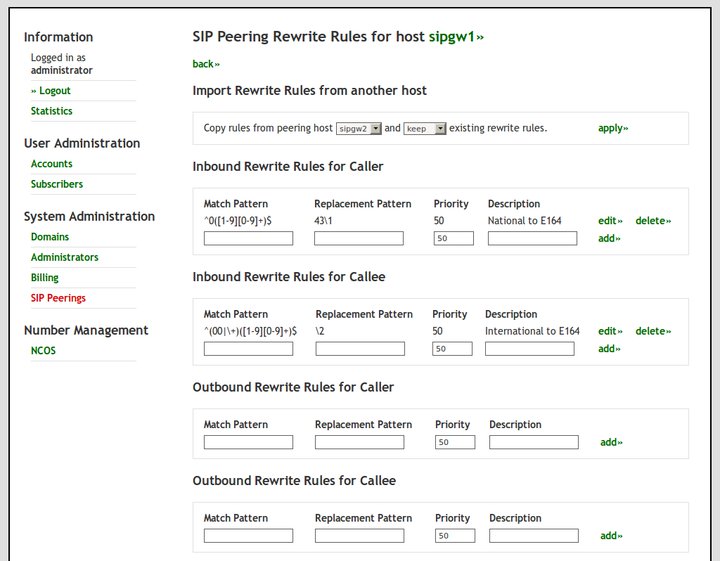Open NCOS under Number Management
This screenshot has width=720, height=561.
[x=45, y=351]
